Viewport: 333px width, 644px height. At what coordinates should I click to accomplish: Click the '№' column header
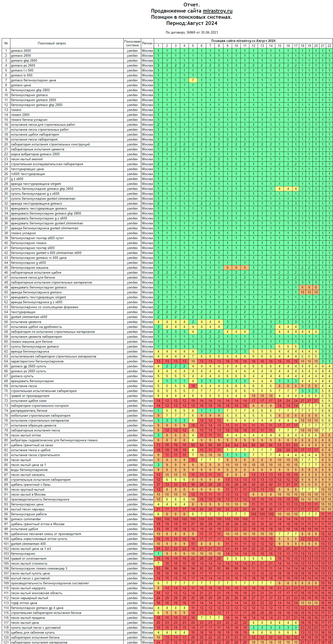[6, 43]
